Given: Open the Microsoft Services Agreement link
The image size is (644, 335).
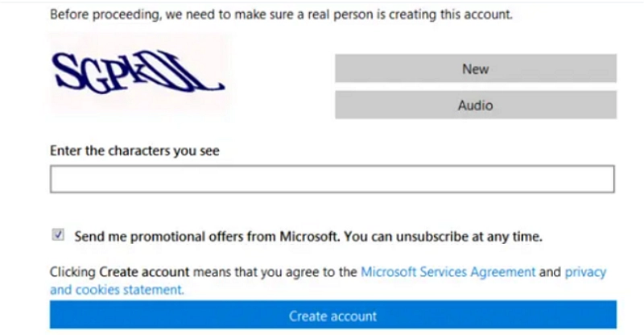Looking at the screenshot, I should point(448,271).
